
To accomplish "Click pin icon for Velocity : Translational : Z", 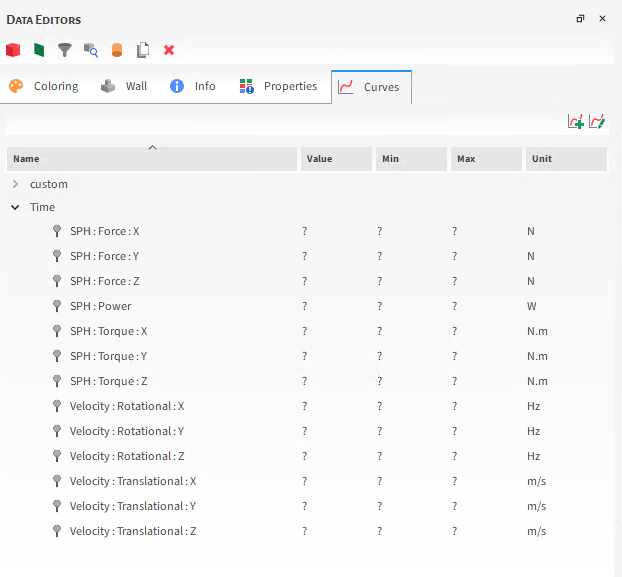I will [57, 531].
